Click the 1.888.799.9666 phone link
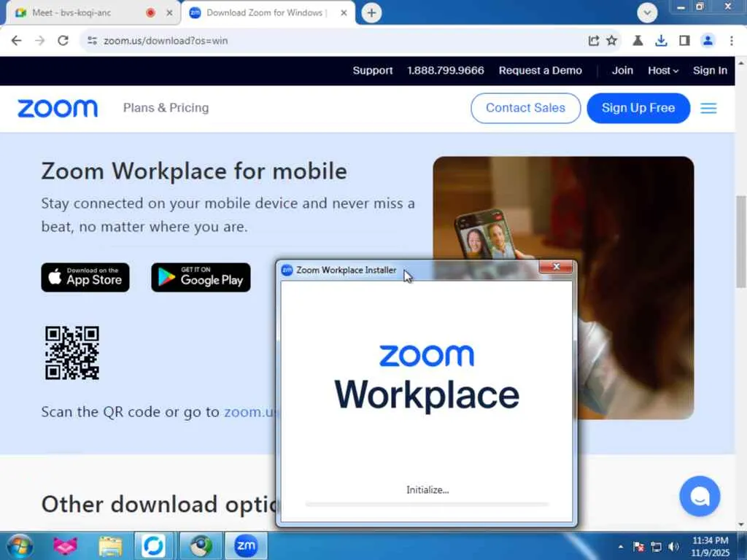The image size is (747, 560). point(446,71)
